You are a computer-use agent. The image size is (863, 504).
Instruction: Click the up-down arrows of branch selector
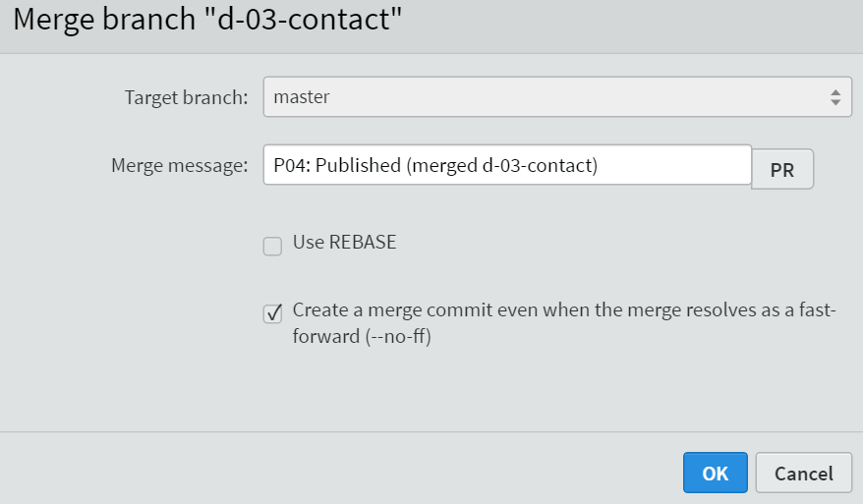tap(835, 98)
